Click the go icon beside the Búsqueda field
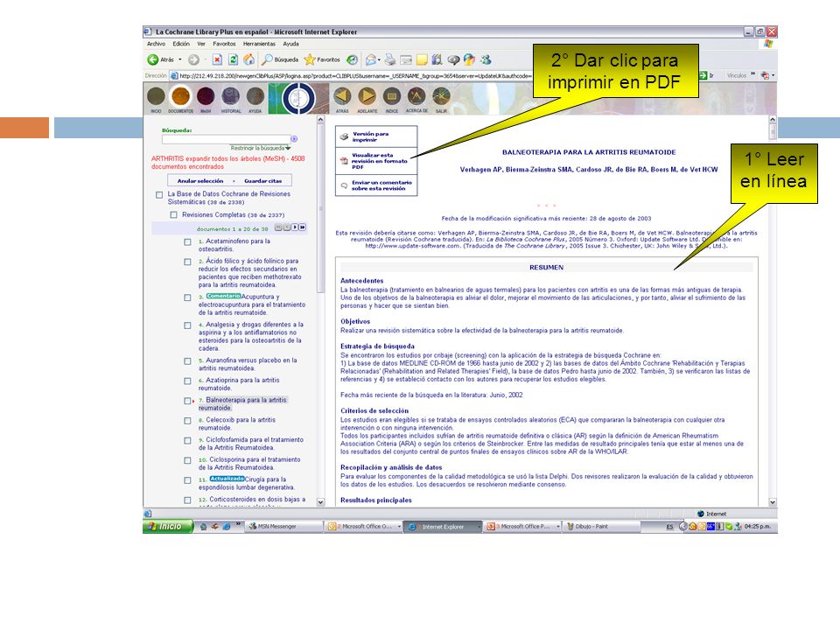 [x=294, y=139]
